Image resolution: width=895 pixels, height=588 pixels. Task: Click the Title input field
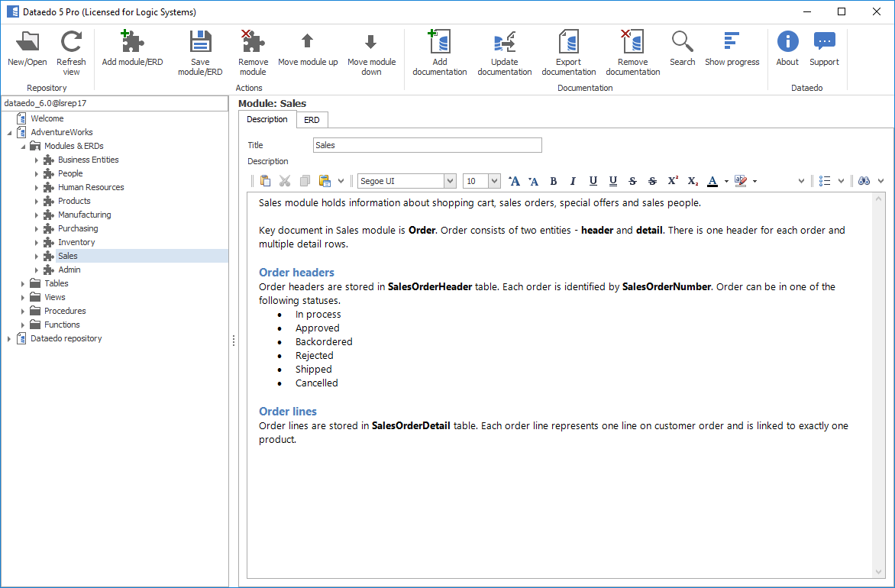(427, 145)
